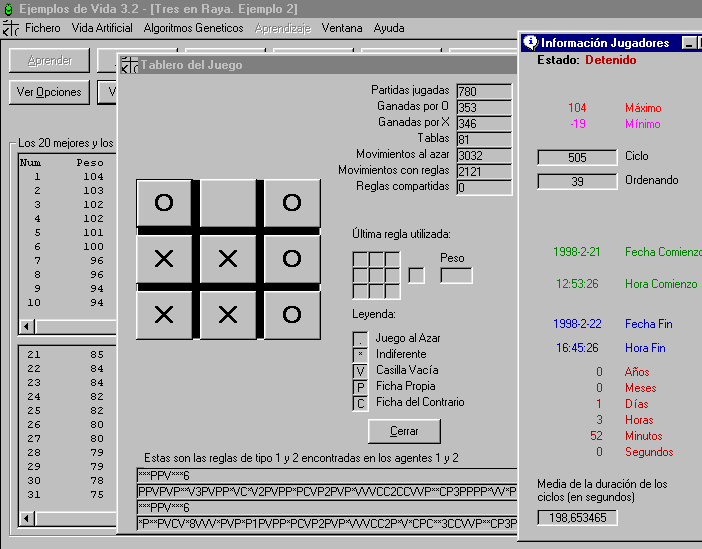Click the tic-tac-toe icon beside Fichero menu

tap(11, 28)
